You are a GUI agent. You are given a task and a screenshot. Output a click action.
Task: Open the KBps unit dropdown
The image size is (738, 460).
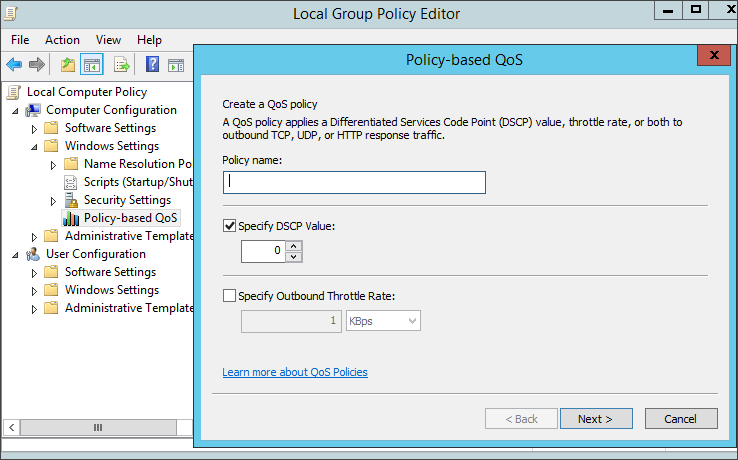pyautogui.click(x=383, y=321)
